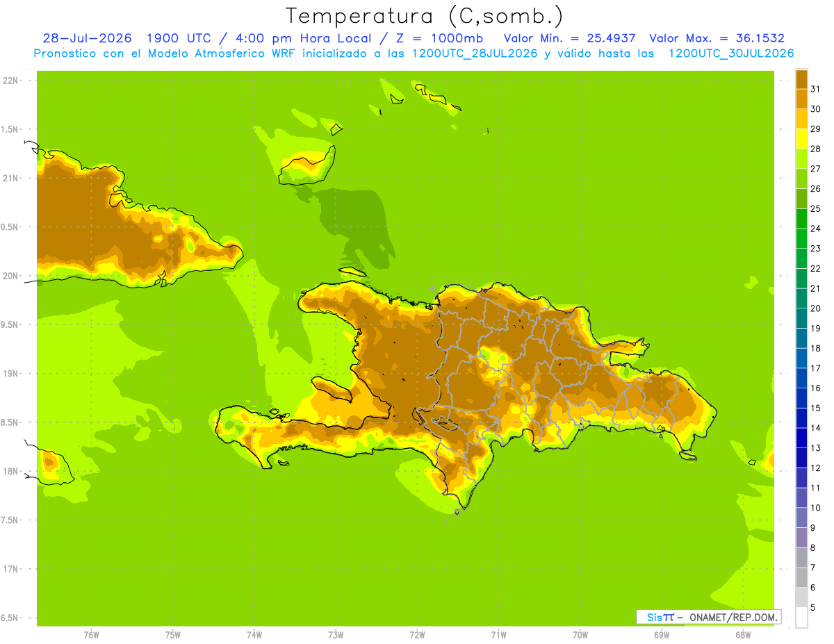Screen dimensions: 834x644
Task: Click the '1200UTC_28JUL2026' initialization time text
Action: point(475,53)
